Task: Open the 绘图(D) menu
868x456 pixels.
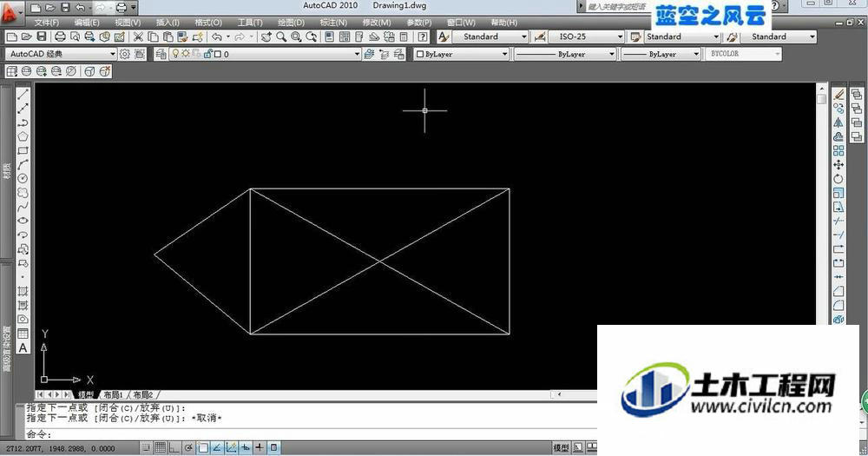Action: [x=291, y=23]
